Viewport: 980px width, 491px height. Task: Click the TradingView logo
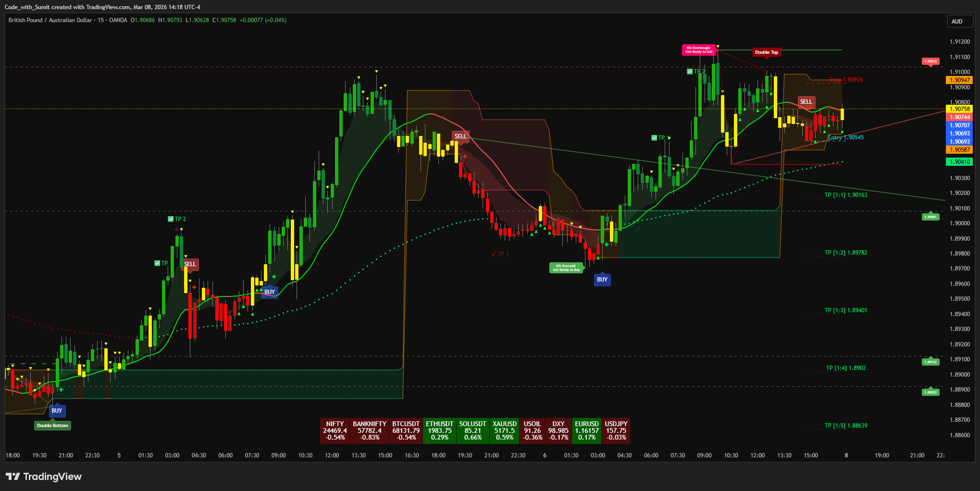pos(44,477)
